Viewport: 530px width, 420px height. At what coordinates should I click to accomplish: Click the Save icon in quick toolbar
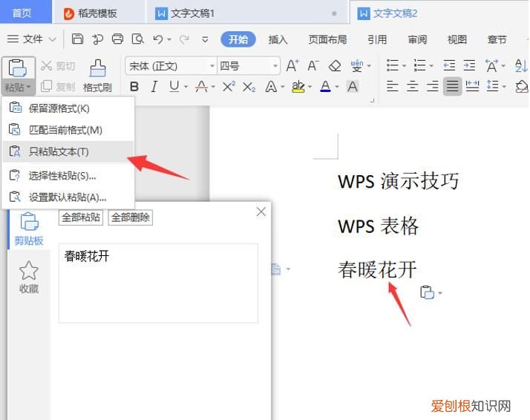pos(77,39)
